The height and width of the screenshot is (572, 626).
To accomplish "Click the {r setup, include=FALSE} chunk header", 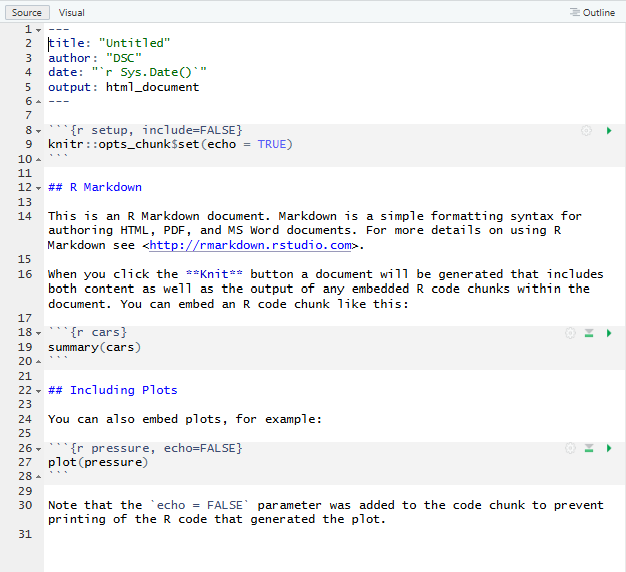I will pos(145,130).
